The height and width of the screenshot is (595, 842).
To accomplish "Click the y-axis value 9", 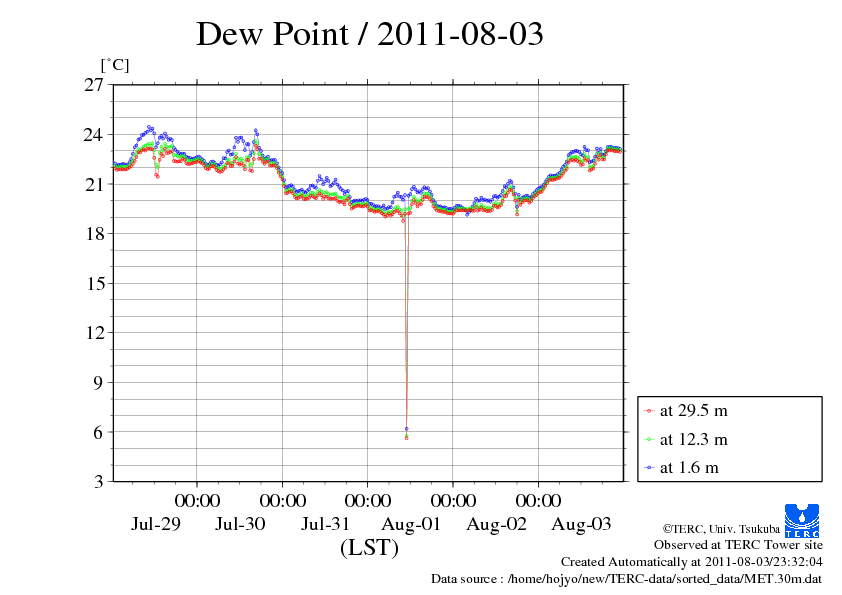I will [98, 382].
